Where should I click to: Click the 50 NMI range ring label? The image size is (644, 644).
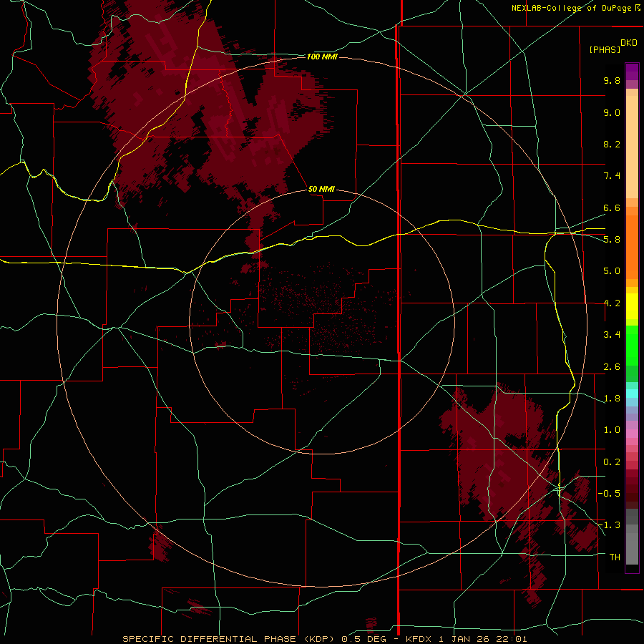321,189
